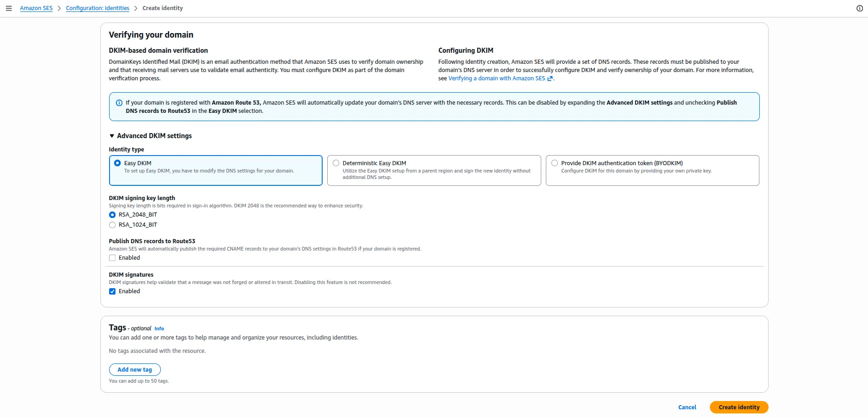Image resolution: width=868 pixels, height=418 pixels.
Task: Click 'Identity type' label
Action: point(126,150)
